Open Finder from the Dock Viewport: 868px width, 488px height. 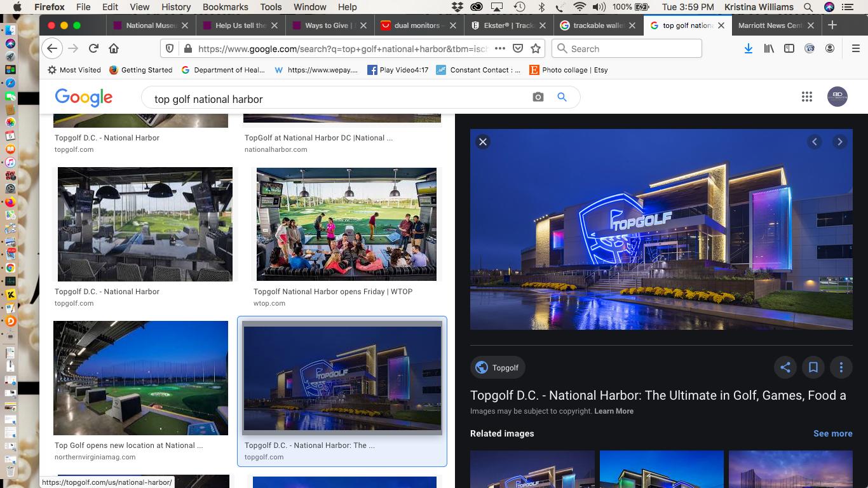pos(10,30)
